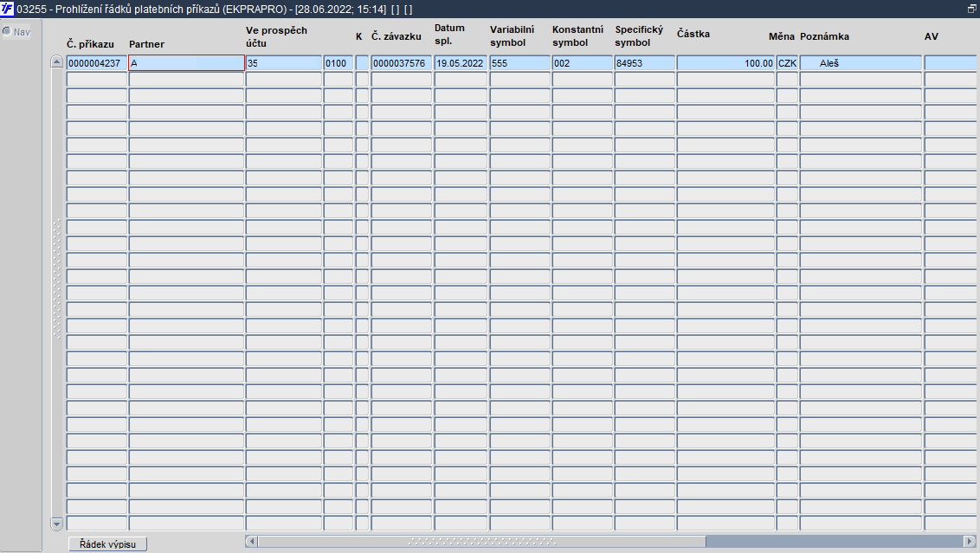
Task: Click the Variabilní symbol header
Action: click(x=512, y=36)
